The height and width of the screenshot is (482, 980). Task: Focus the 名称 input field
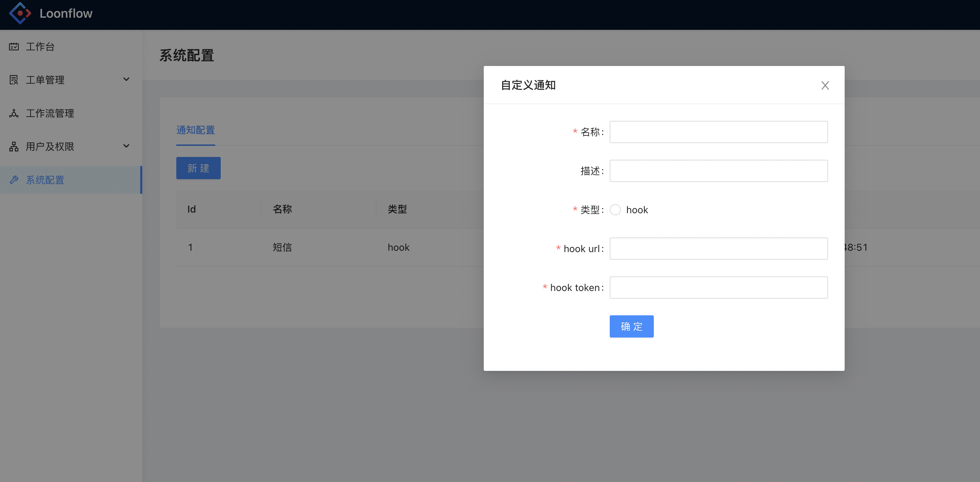pos(718,132)
